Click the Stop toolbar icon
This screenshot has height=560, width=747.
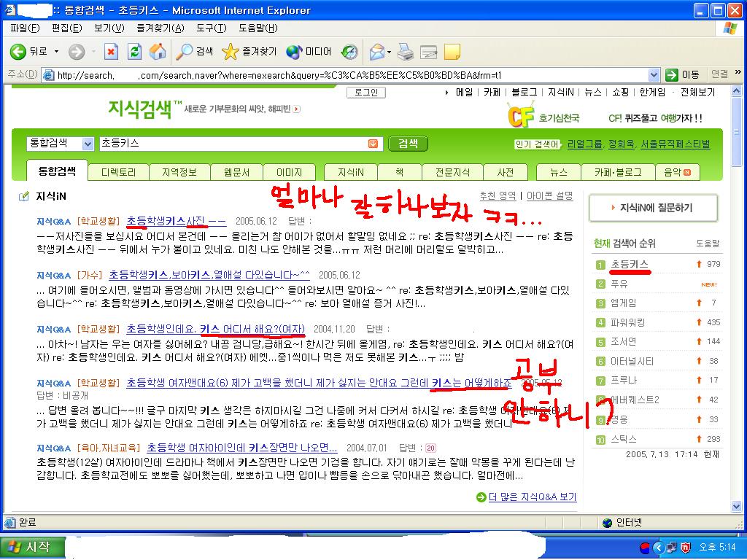tap(111, 51)
